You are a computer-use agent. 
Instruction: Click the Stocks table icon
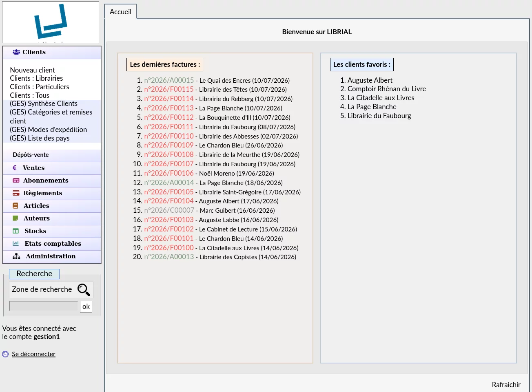tap(16, 231)
